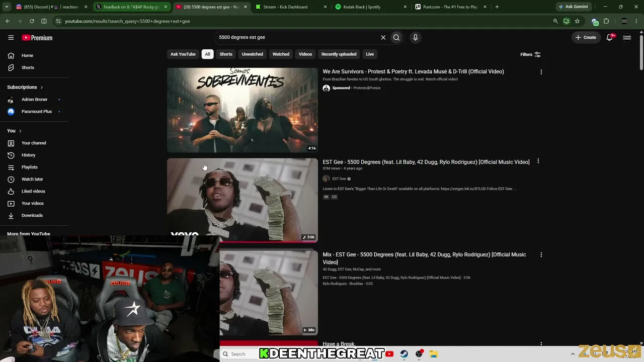The width and height of the screenshot is (644, 362).
Task: Select the Videos filter chip
Action: [305, 54]
